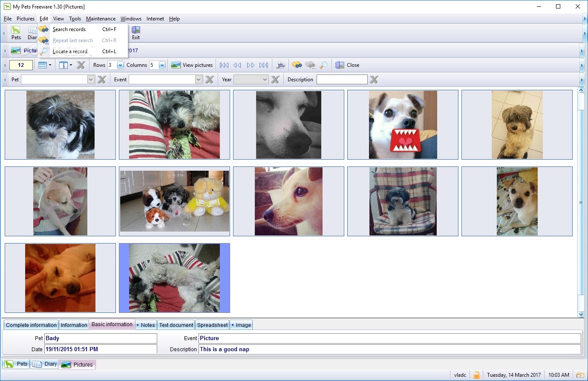Click the lock icon in status bar
This screenshot has width=588, height=381.
click(x=477, y=375)
